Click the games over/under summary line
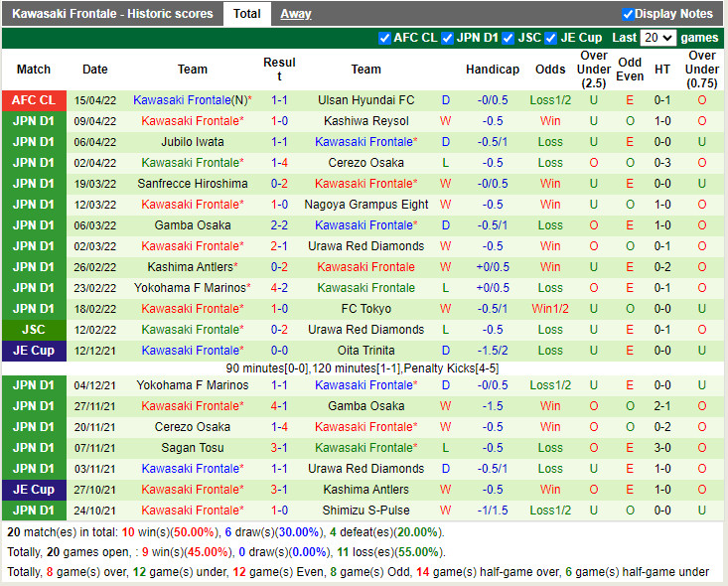This screenshot has width=728, height=586. tap(358, 572)
